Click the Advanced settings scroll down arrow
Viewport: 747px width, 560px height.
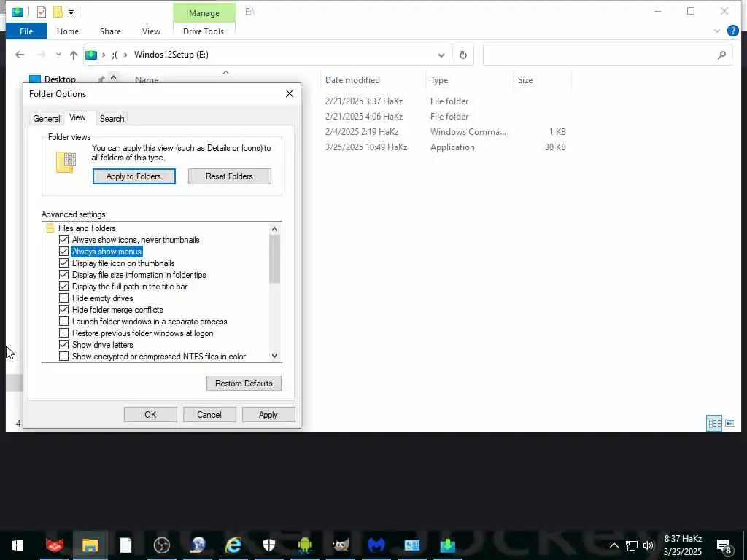pyautogui.click(x=274, y=356)
